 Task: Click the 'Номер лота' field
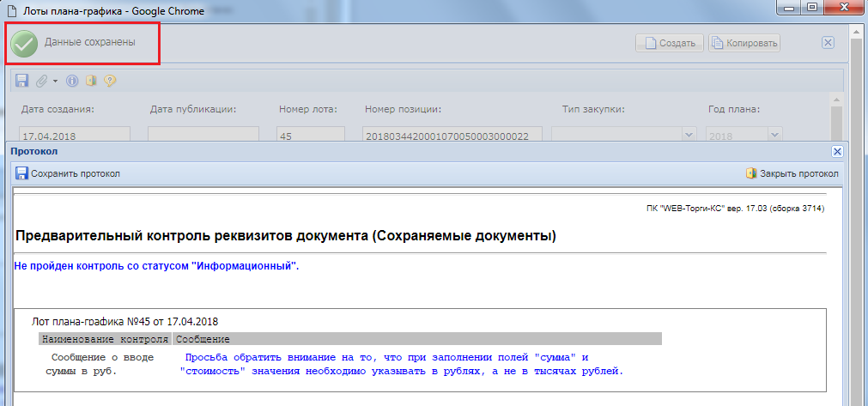[311, 135]
